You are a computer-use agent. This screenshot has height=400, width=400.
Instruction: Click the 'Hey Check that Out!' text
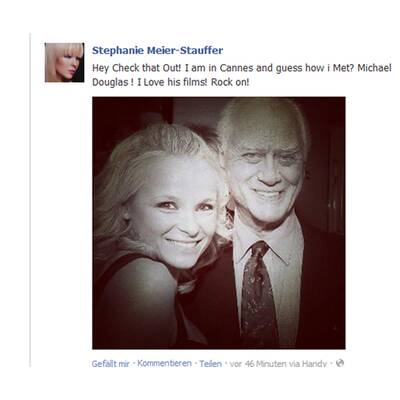click(137, 68)
